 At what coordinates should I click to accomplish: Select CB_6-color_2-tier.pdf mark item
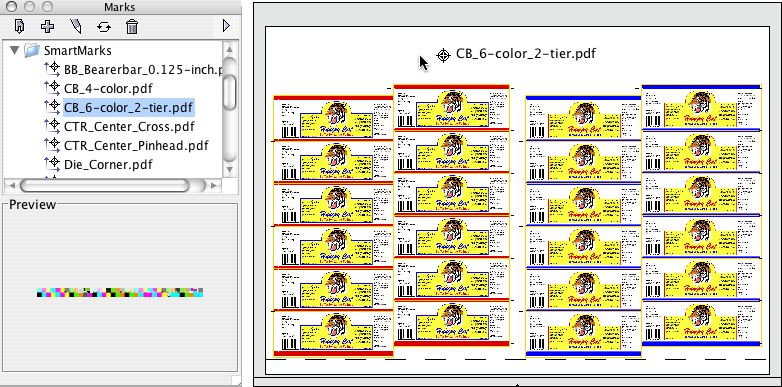128,107
